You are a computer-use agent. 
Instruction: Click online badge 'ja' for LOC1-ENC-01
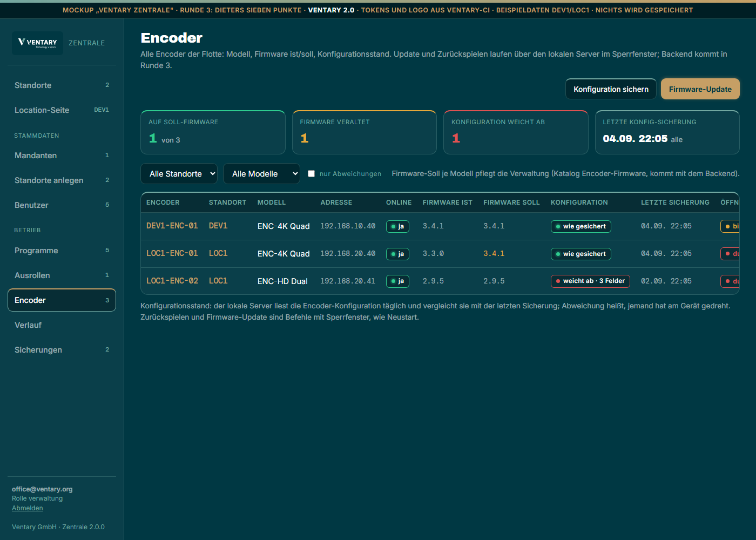(x=397, y=254)
